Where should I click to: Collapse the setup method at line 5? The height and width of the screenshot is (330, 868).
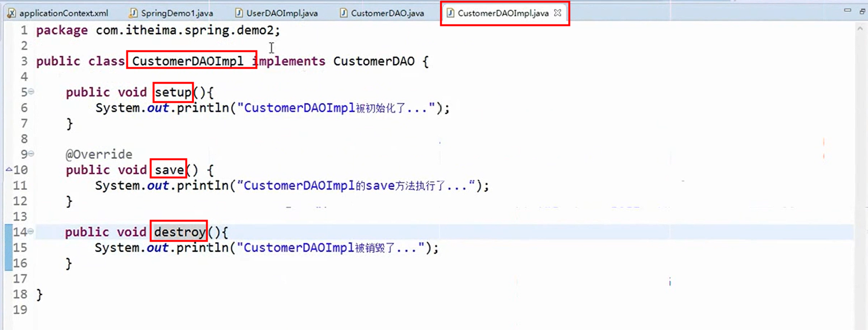click(x=31, y=91)
